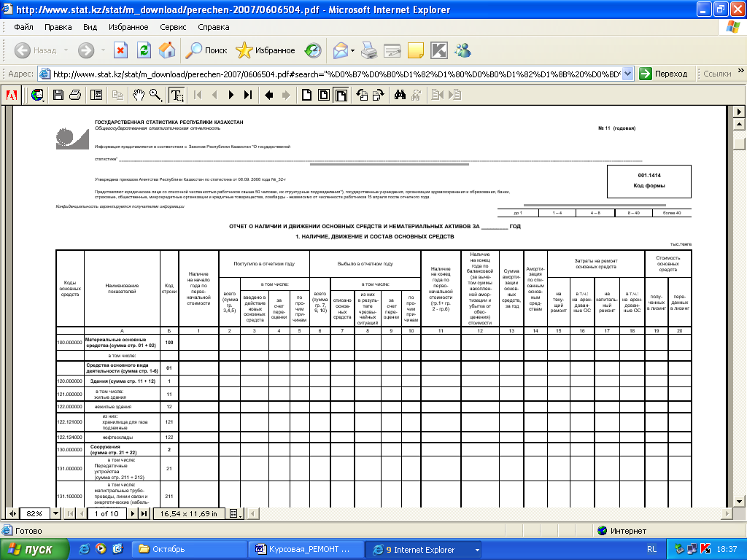Toggle Fit Width page view

tap(341, 95)
